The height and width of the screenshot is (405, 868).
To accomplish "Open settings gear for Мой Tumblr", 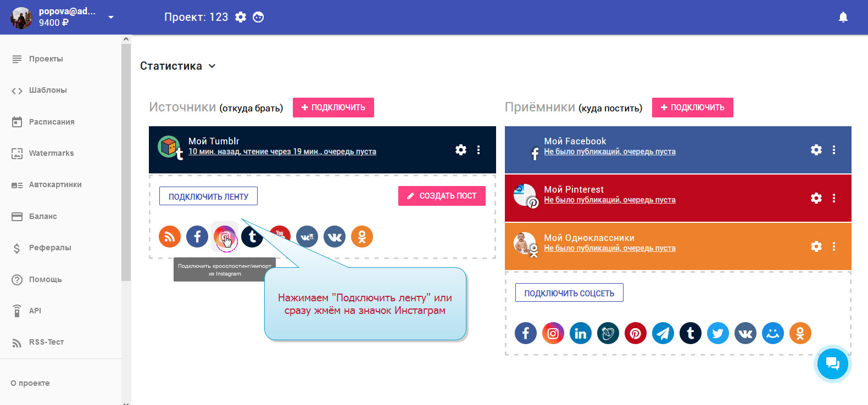I will [461, 150].
